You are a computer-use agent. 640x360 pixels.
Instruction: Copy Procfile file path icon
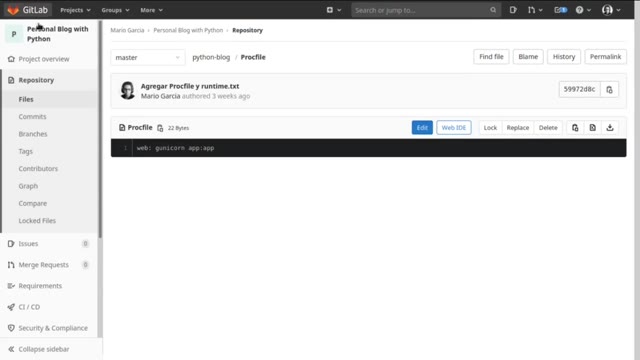160,128
